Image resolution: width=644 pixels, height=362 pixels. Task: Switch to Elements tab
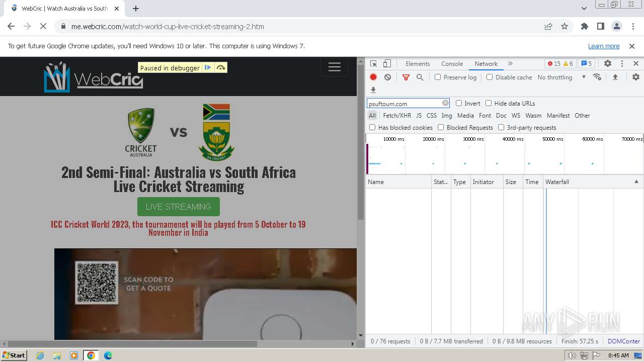click(418, 63)
